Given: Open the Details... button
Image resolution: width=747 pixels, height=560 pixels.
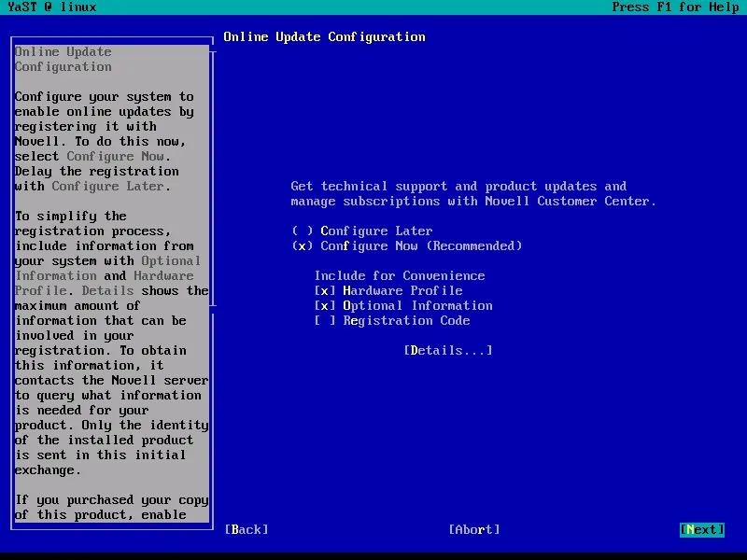Looking at the screenshot, I should point(448,351).
